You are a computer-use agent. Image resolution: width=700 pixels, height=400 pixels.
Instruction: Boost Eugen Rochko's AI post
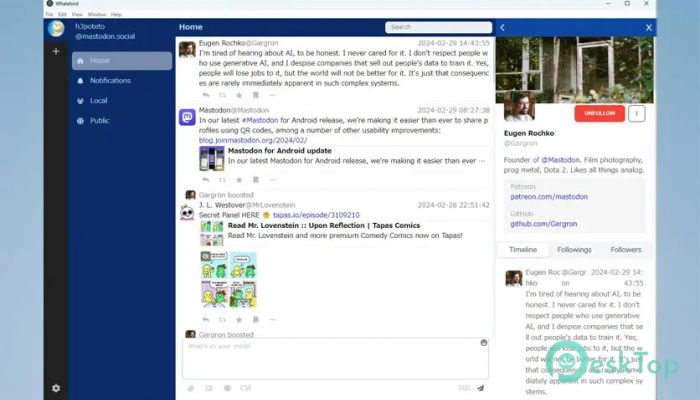222,95
